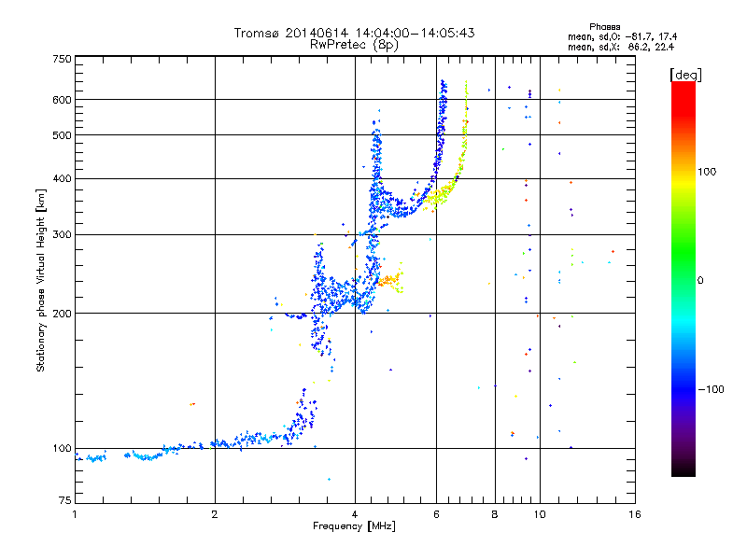Click the 'mean, sd,O: -81.7, 17.4' line
This screenshot has height=560, width=747.
coord(622,37)
